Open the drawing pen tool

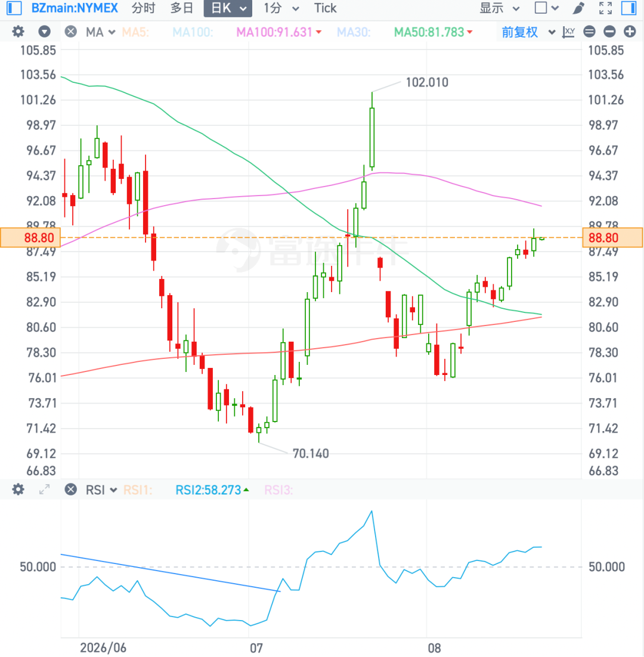(578, 8)
